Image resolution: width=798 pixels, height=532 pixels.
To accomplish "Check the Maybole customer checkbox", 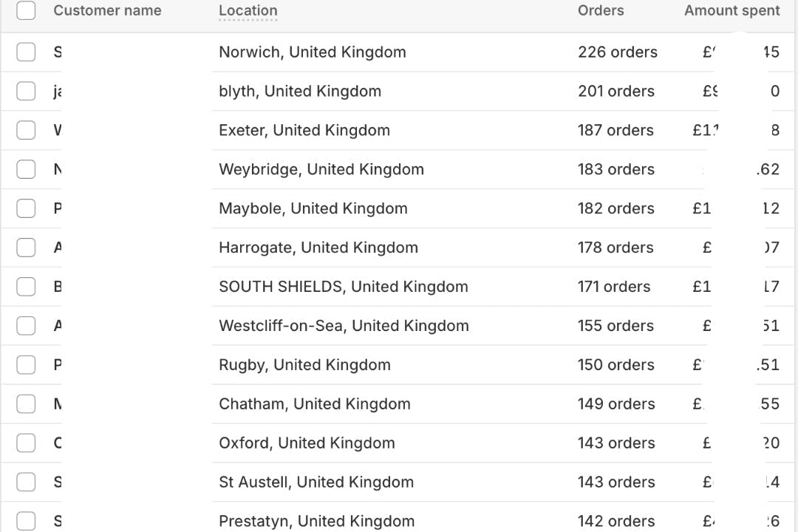I will pos(26,208).
